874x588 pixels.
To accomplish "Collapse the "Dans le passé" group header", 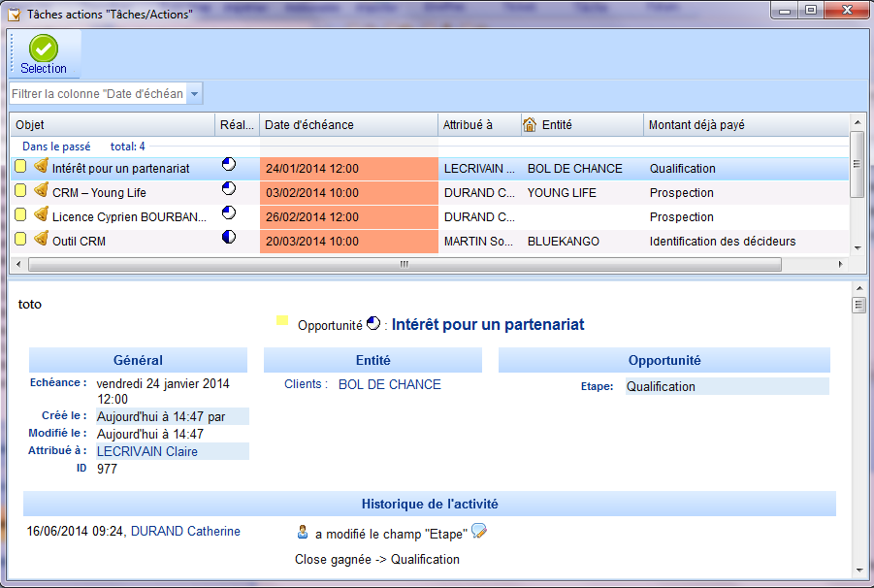I will pyautogui.click(x=56, y=147).
